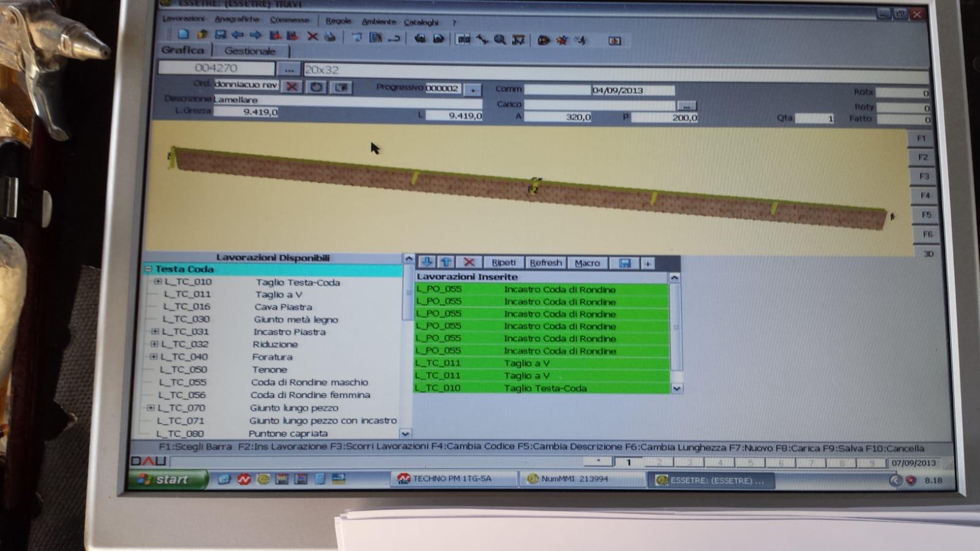Screen dimensions: 980x551
Task: Click the Ripeti button
Action: click(504, 263)
